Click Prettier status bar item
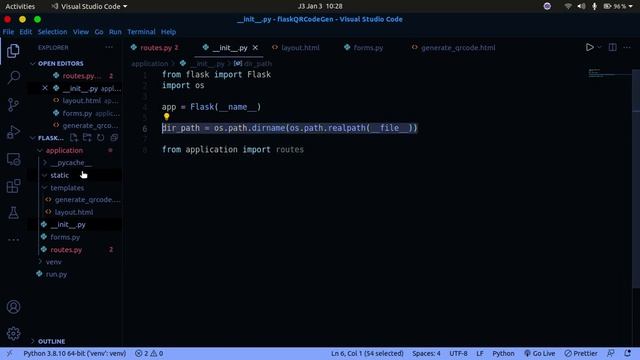640x360 pixels. click(581, 353)
